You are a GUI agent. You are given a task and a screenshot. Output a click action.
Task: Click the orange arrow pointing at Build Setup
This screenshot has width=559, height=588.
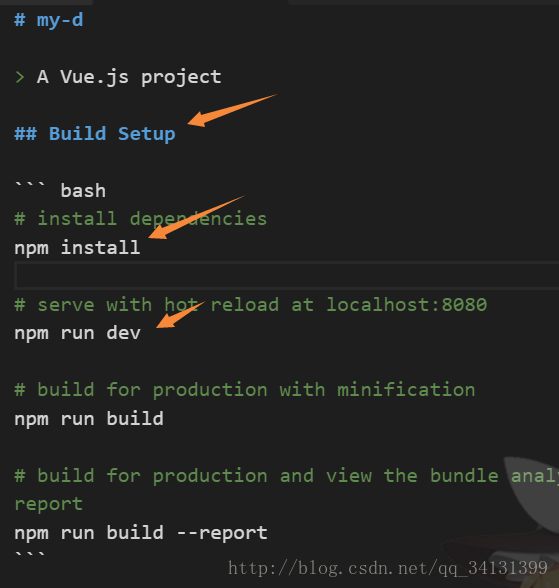(x=231, y=111)
